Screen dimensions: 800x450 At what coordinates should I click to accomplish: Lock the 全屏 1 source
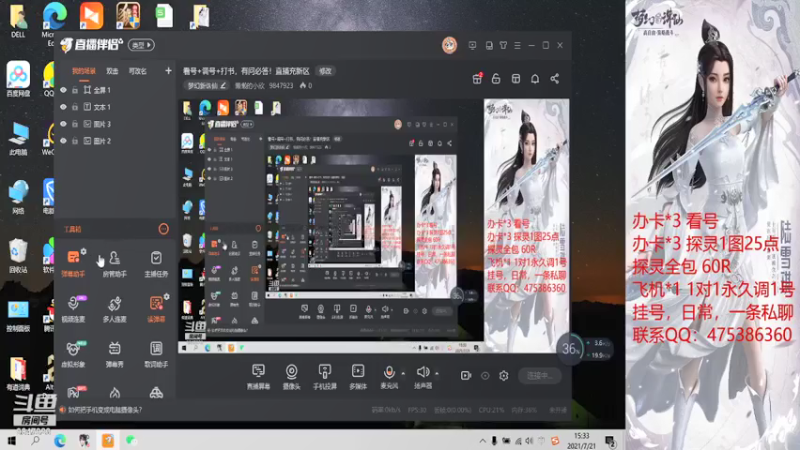click(x=75, y=90)
